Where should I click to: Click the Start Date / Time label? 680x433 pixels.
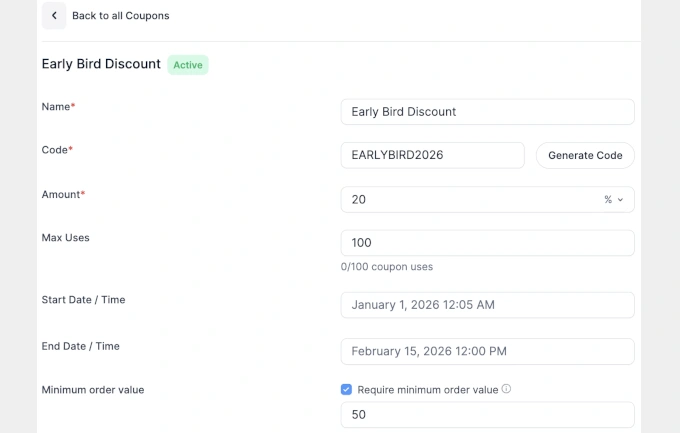click(83, 300)
